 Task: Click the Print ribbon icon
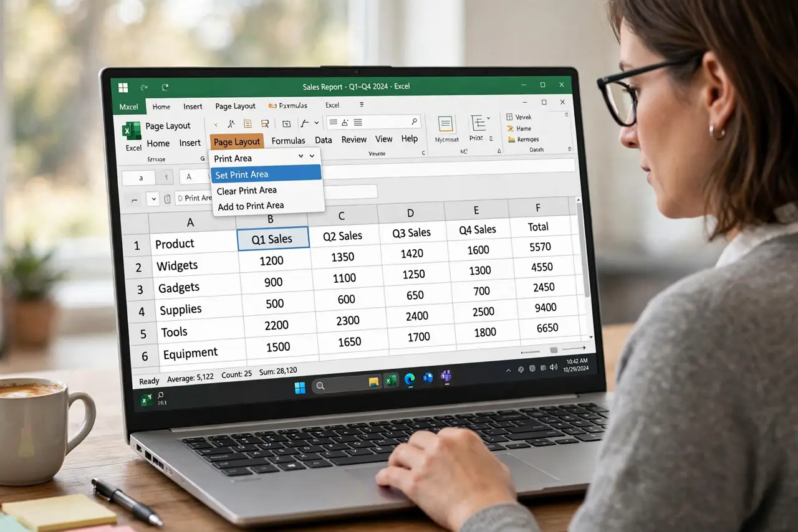(478, 122)
